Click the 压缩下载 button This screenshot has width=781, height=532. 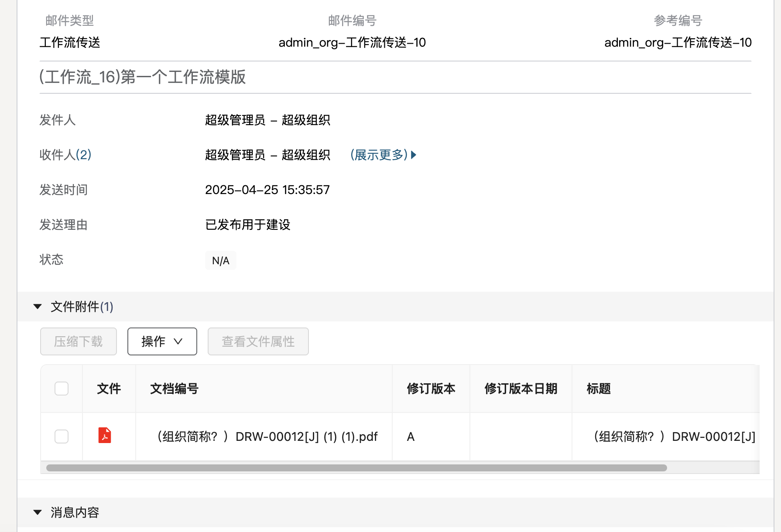coord(79,341)
